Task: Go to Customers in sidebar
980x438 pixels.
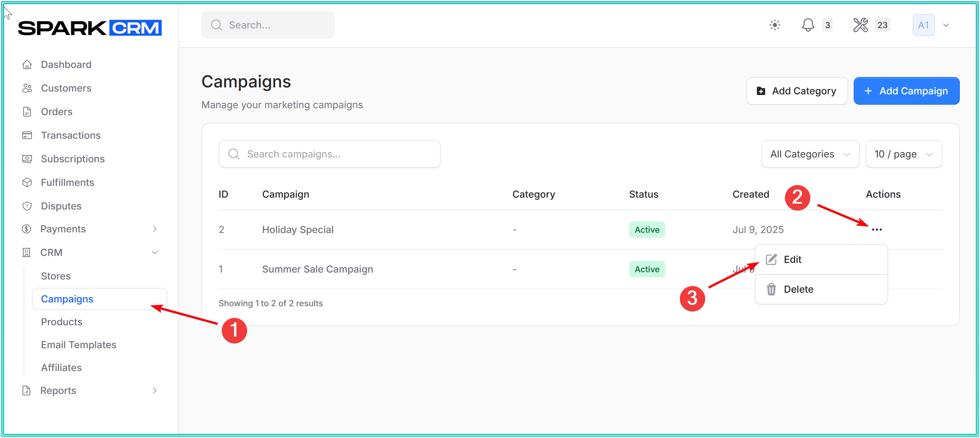Action: [x=66, y=88]
